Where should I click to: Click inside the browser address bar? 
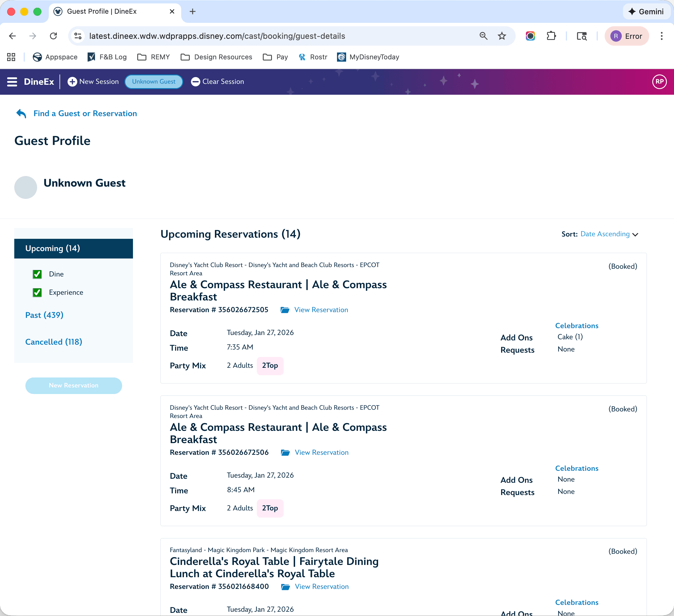(267, 36)
